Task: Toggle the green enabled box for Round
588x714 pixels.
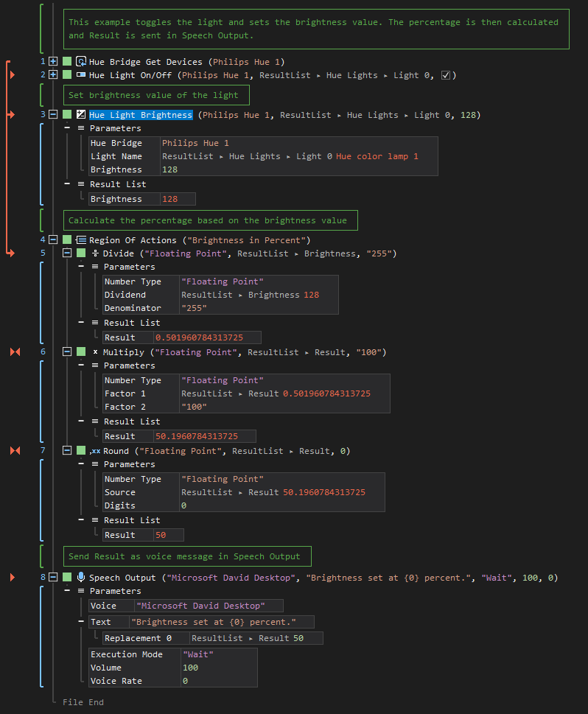Action: [81, 451]
